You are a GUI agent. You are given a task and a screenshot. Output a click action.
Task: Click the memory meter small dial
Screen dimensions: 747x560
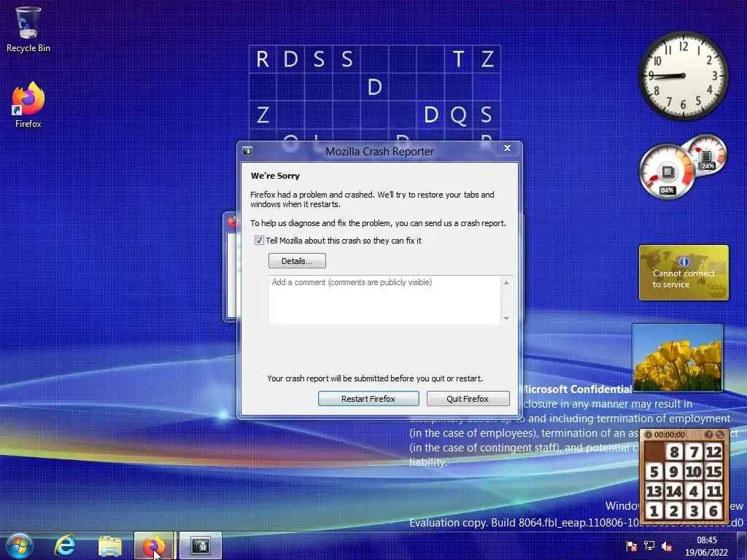[707, 155]
